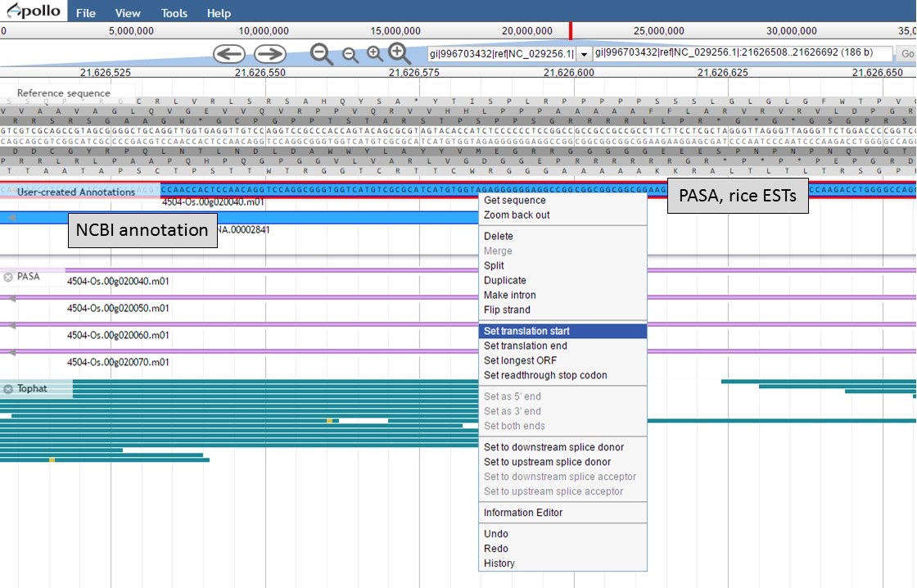Select Flip strand
This screenshot has height=588, width=917.
[x=562, y=310]
